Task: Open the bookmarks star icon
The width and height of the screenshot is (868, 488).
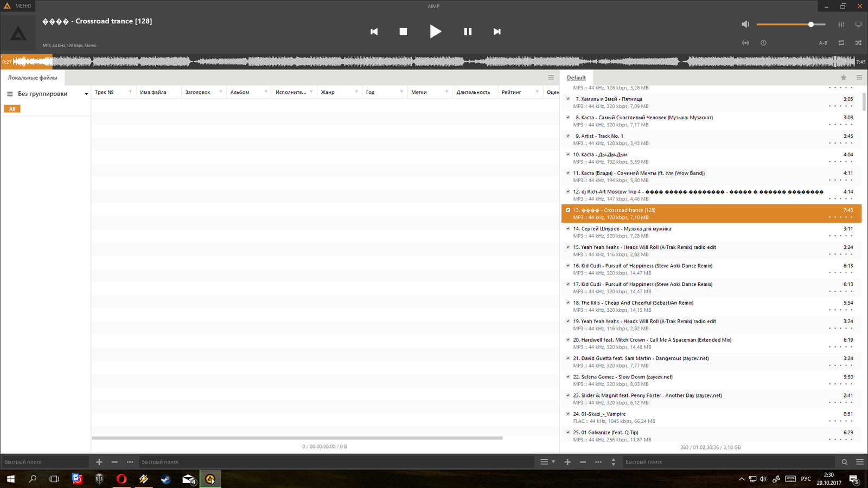Action: 844,78
